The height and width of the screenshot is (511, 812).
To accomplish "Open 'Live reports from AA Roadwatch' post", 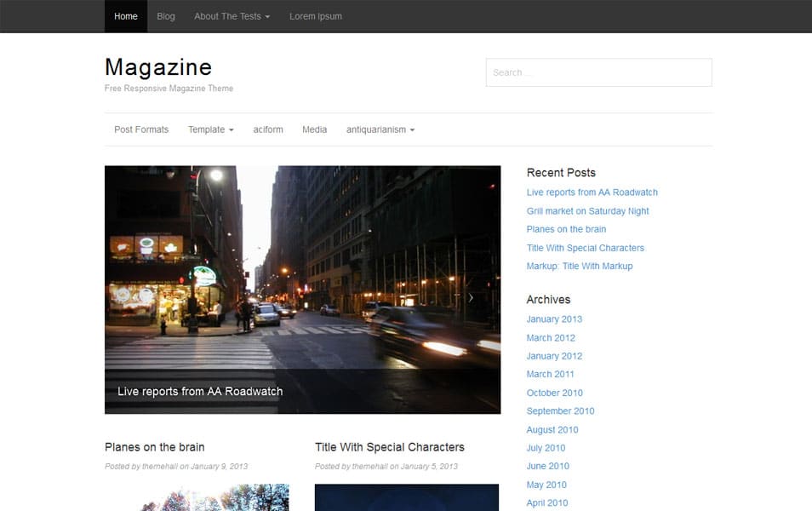I will tap(592, 192).
